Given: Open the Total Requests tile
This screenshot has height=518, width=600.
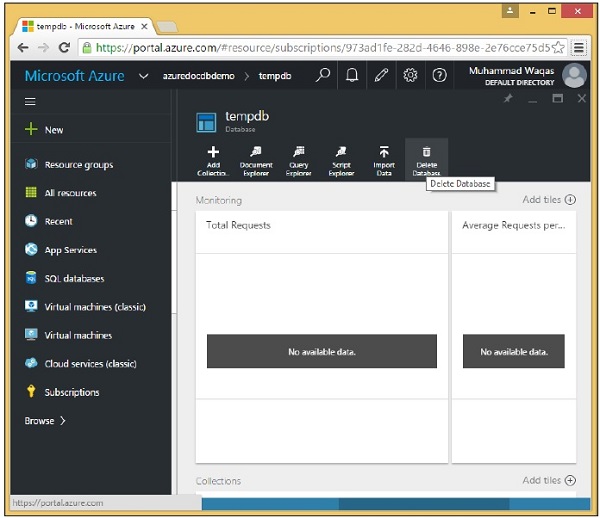Looking at the screenshot, I should (x=321, y=337).
